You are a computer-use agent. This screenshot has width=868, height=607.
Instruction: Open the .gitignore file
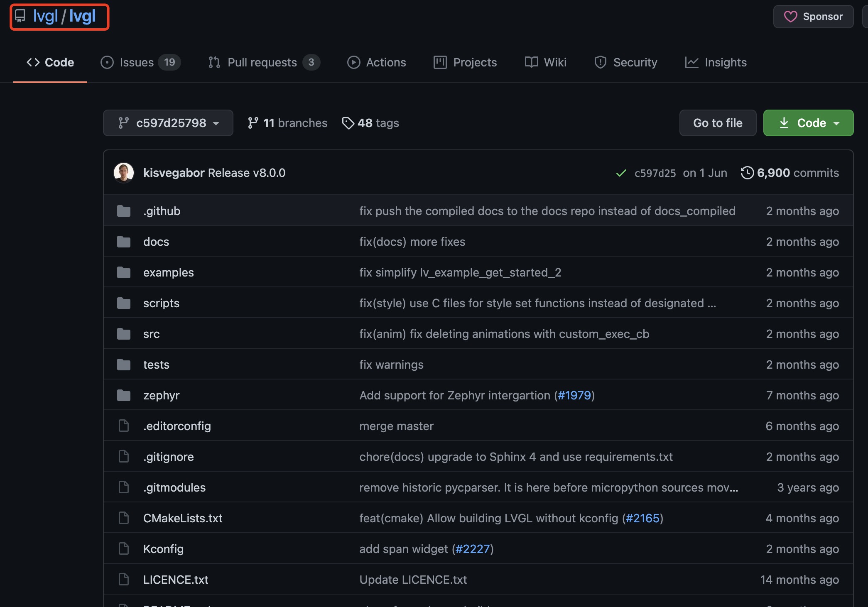(169, 457)
